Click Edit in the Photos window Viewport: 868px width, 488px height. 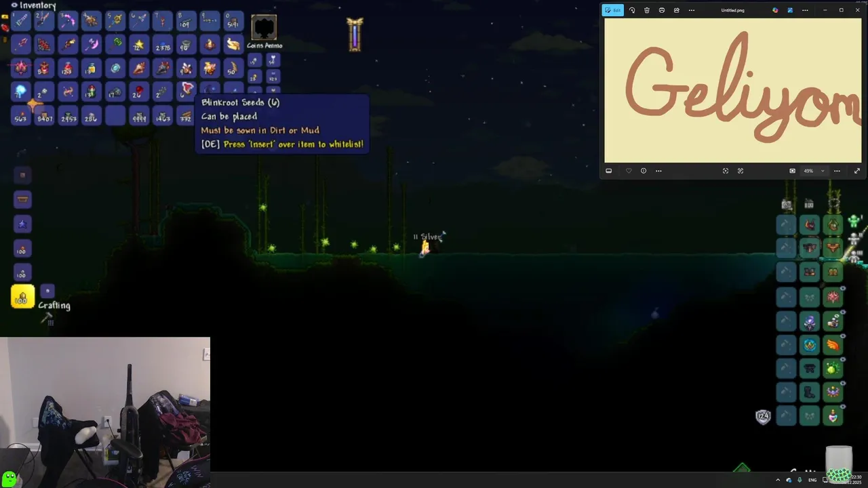[613, 10]
